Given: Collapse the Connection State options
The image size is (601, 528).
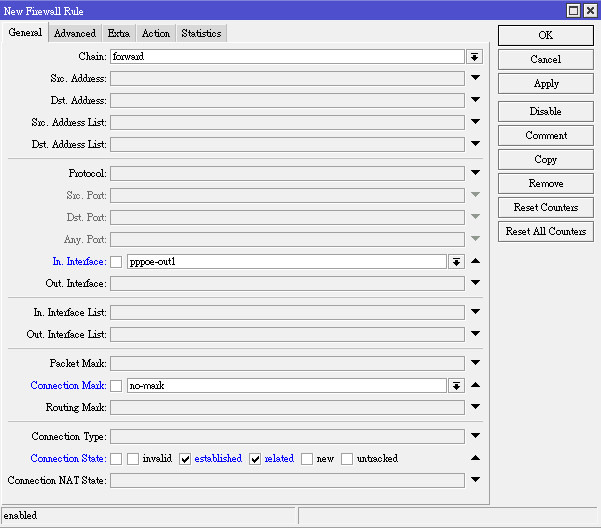Looking at the screenshot, I should point(475,458).
